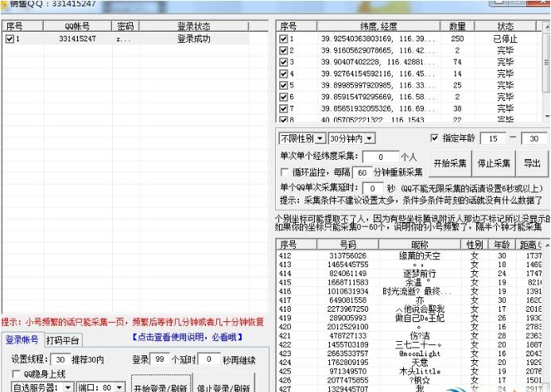This screenshot has height=392, width=551.
Task: Toggle checkbox for coordinate row 1
Action: (x=284, y=39)
